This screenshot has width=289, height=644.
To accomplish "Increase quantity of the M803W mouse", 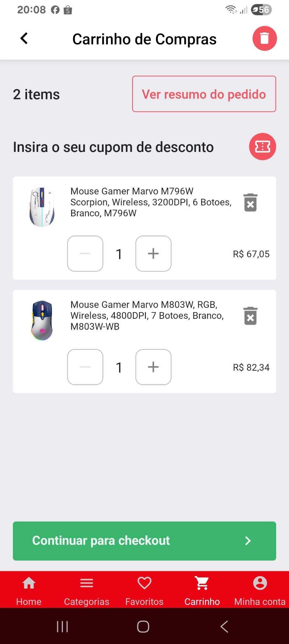I will [x=153, y=367].
